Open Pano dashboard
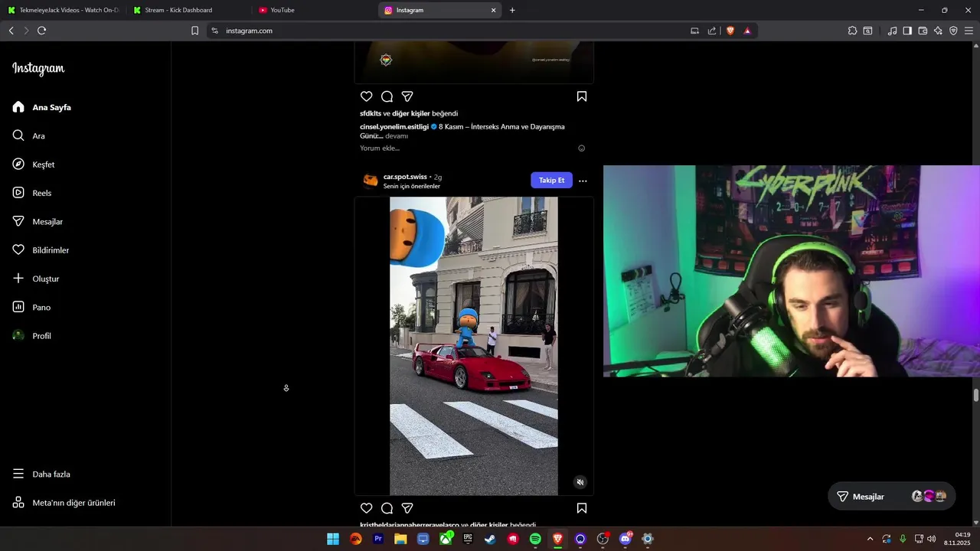This screenshot has width=980, height=551. click(x=31, y=307)
